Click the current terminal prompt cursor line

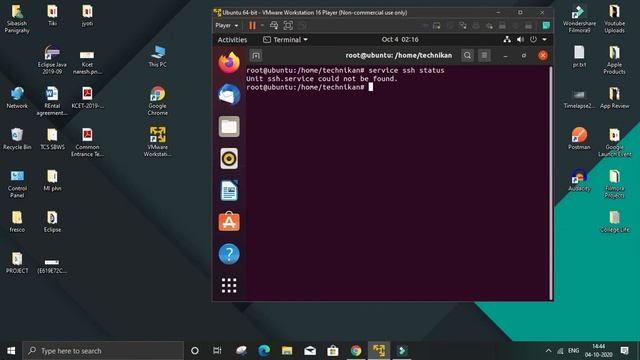click(x=309, y=87)
